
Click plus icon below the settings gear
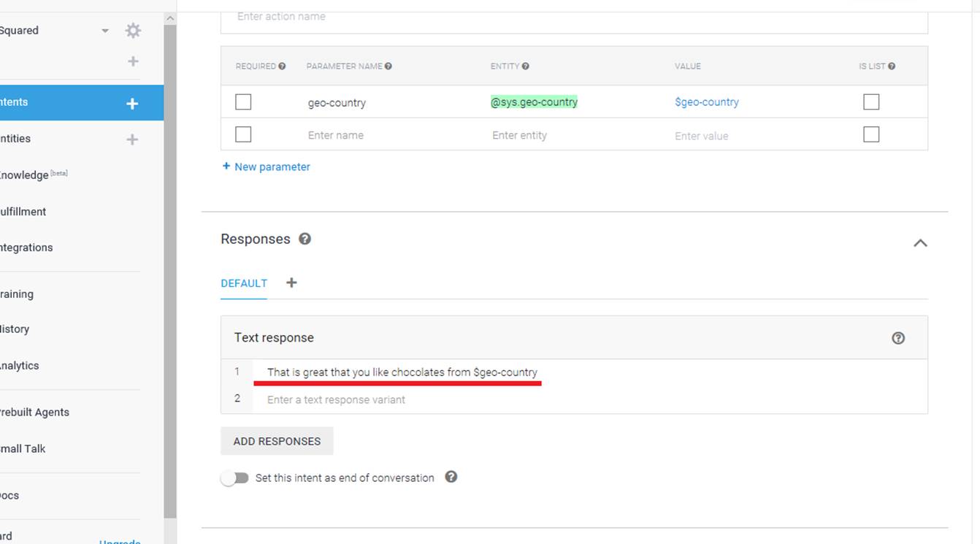(133, 61)
